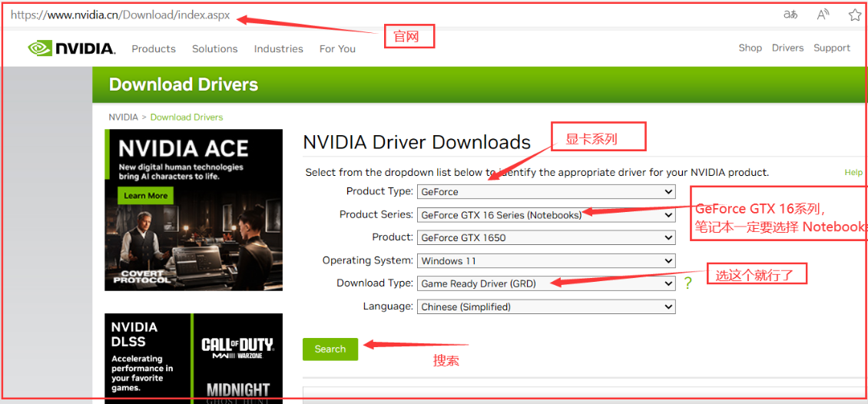Open the Products menu
This screenshot has height=404, width=868.
154,48
